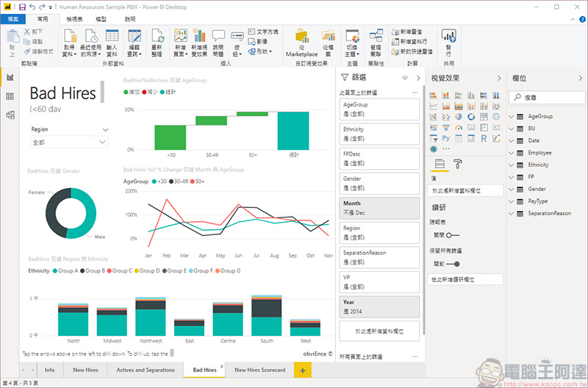
Task: Collapse the Region slicer header chevron
Action: click(105, 130)
